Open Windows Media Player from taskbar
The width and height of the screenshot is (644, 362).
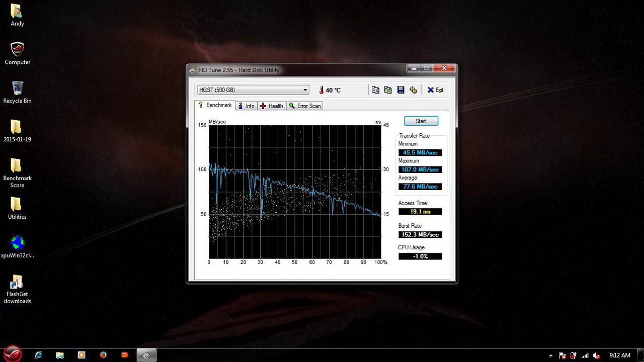pos(82,355)
